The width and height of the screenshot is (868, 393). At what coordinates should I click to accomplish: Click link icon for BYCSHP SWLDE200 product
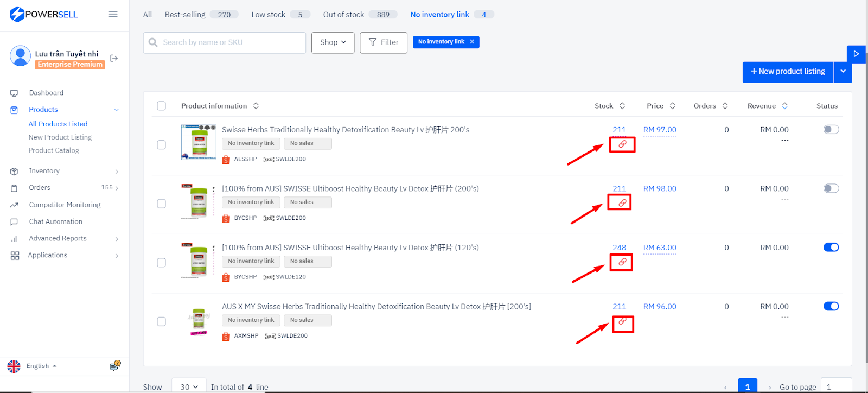(x=622, y=202)
